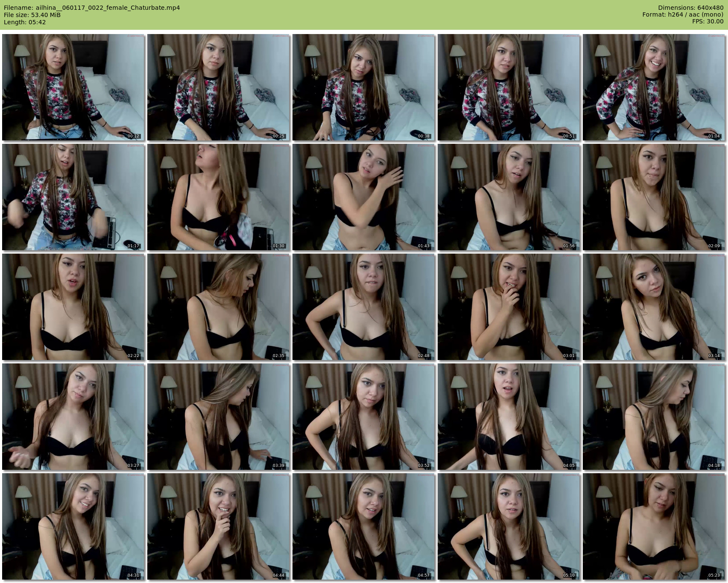
Task: Click the frame with timestamp 01:04
Action: [x=654, y=87]
